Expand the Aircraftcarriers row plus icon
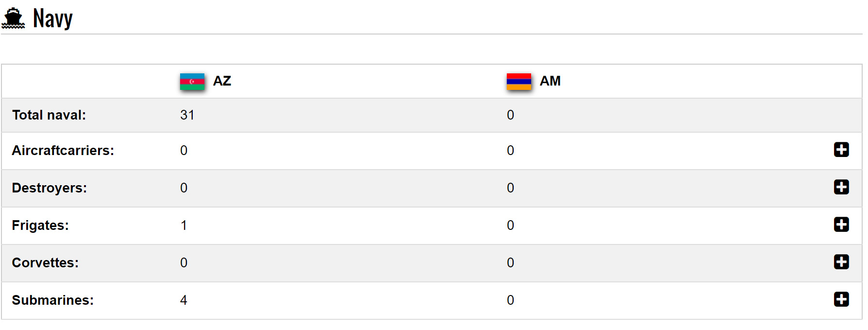This screenshot has height=330, width=868. (841, 150)
